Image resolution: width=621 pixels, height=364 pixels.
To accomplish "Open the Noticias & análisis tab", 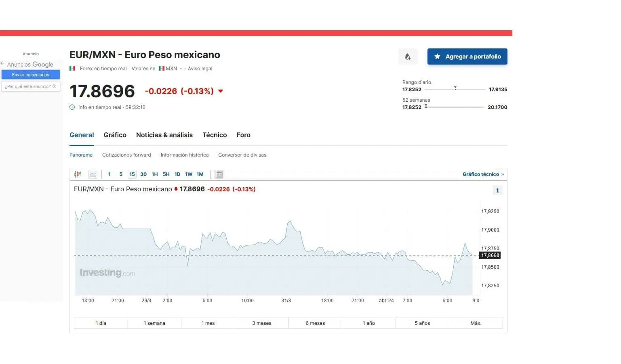I will (164, 135).
